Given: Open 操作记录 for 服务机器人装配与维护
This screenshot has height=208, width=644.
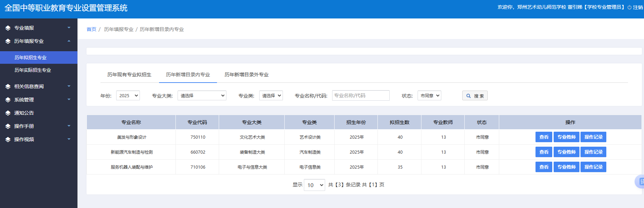Looking at the screenshot, I should click(x=593, y=167).
